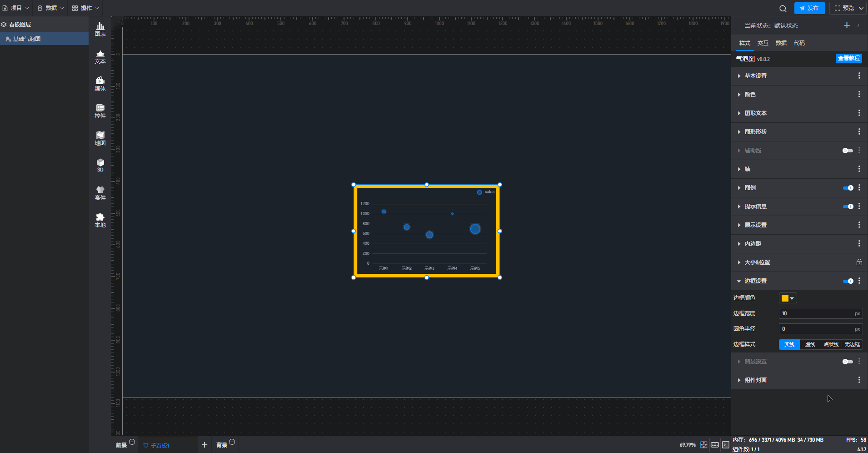Screen dimensions: 868x453
Task: Click the 发布 publish button
Action: click(x=809, y=8)
